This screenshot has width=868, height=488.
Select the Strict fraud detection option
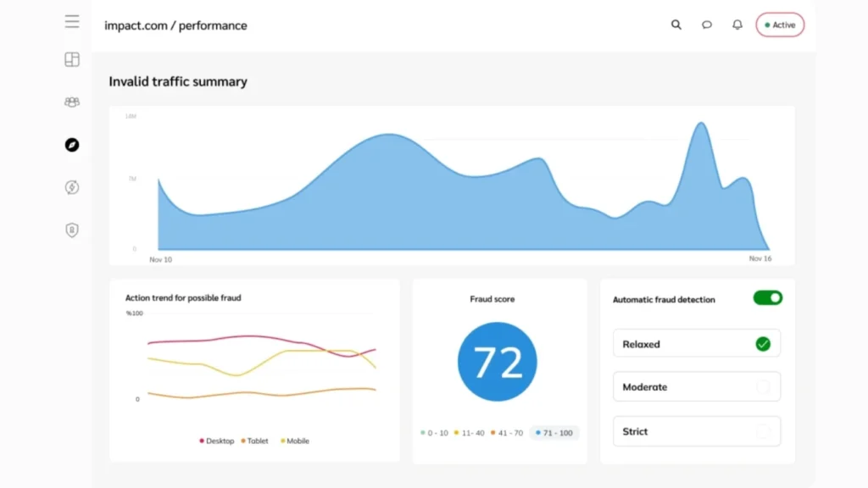click(x=696, y=431)
